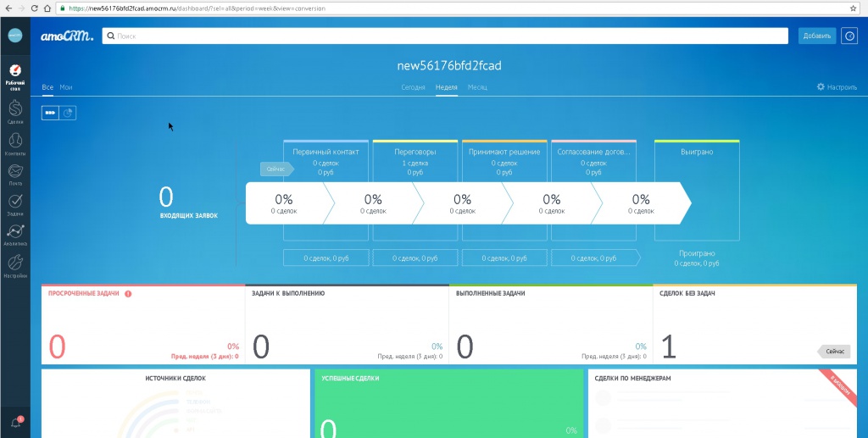The width and height of the screenshot is (868, 438).
Task: Select the Все filter tab
Action: [x=47, y=87]
